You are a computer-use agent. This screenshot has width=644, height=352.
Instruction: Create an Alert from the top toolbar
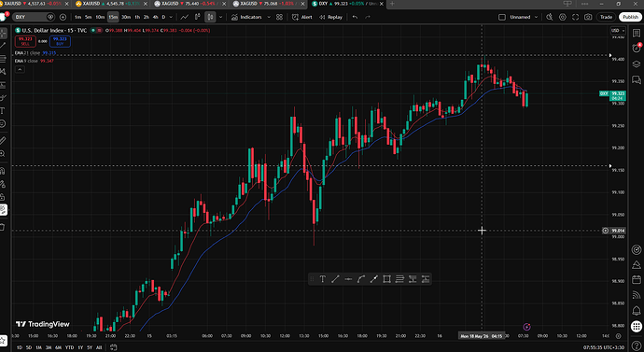point(301,17)
